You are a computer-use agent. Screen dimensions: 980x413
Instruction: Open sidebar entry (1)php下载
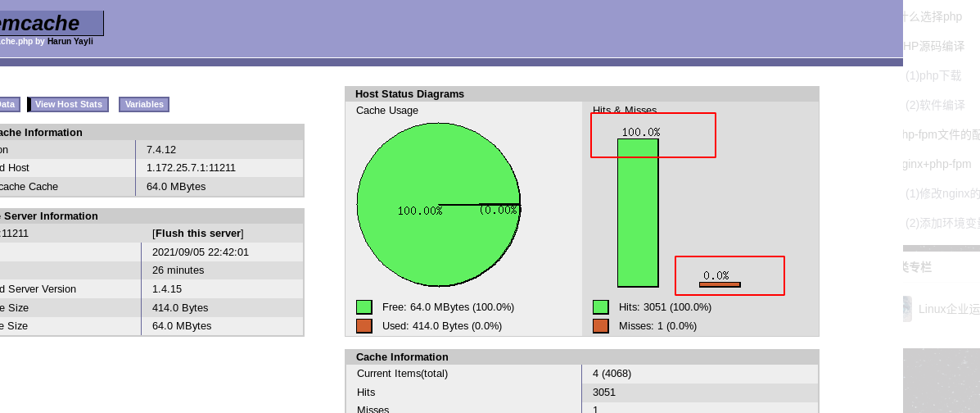[933, 75]
